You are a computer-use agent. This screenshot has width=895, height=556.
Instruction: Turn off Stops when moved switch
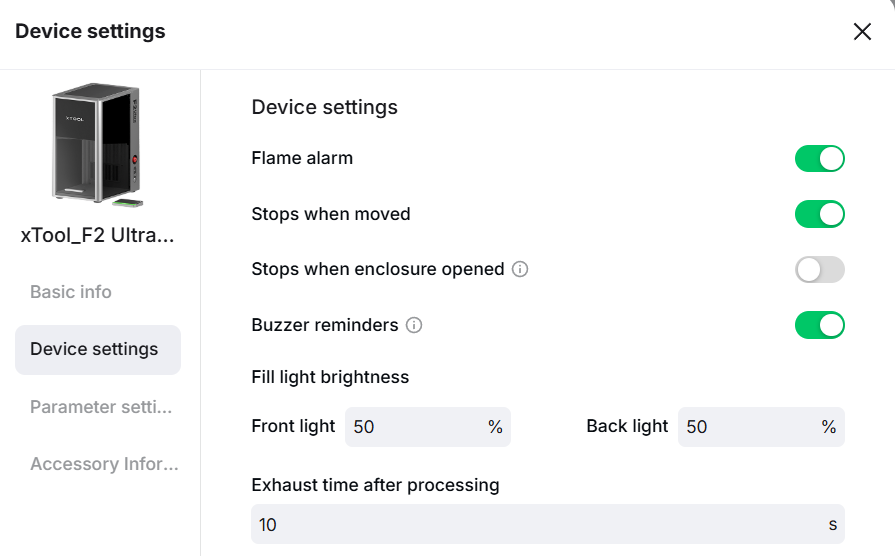click(820, 214)
